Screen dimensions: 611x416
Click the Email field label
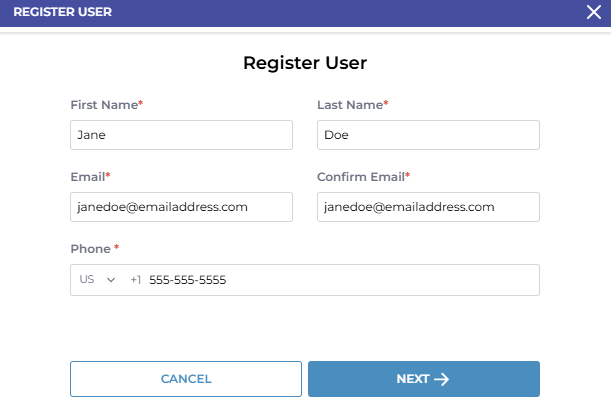click(x=87, y=177)
